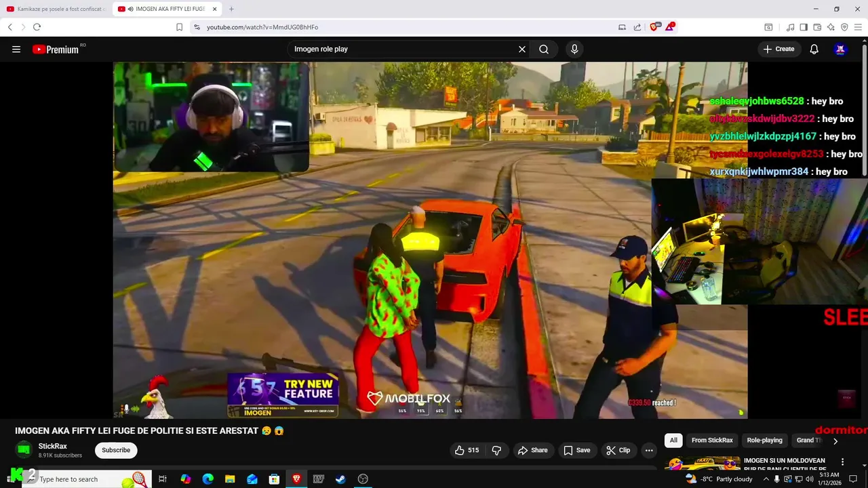Open OBS Studio from the taskbar
The height and width of the screenshot is (488, 868).
pyautogui.click(x=363, y=479)
